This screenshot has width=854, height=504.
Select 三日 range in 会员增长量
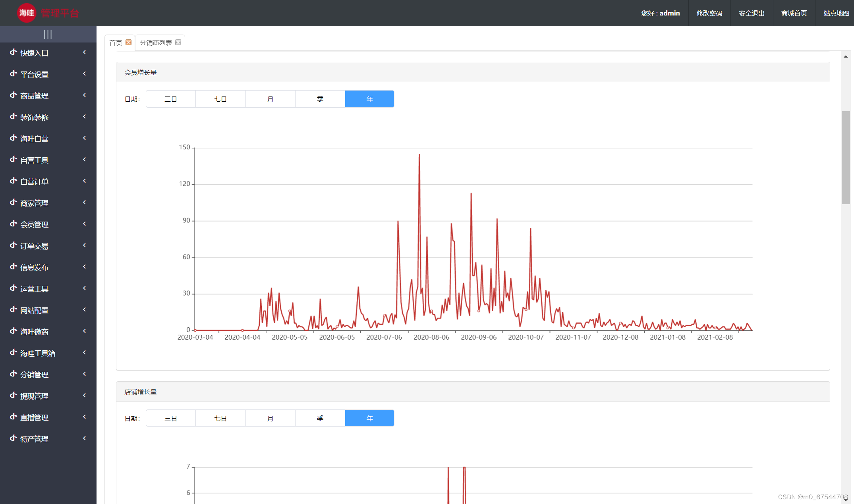pos(171,99)
